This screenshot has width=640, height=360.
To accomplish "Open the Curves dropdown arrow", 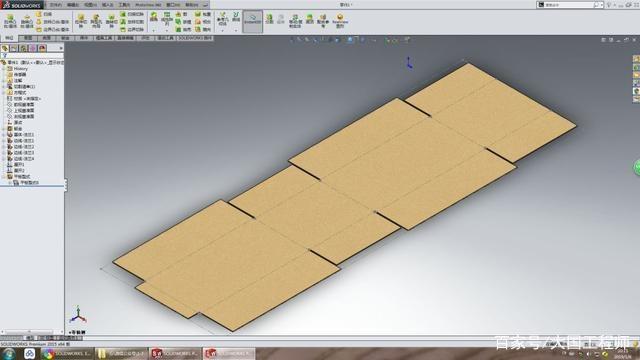I will [236, 30].
